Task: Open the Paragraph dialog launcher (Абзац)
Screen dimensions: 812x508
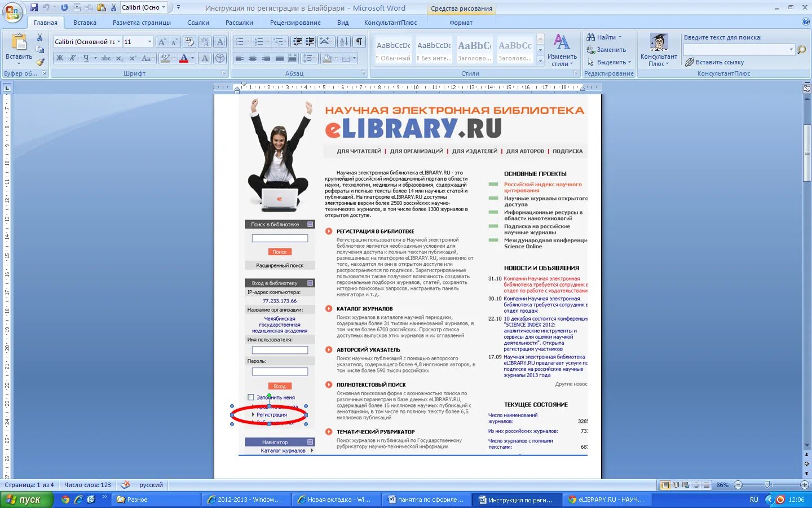Action: pos(363,73)
